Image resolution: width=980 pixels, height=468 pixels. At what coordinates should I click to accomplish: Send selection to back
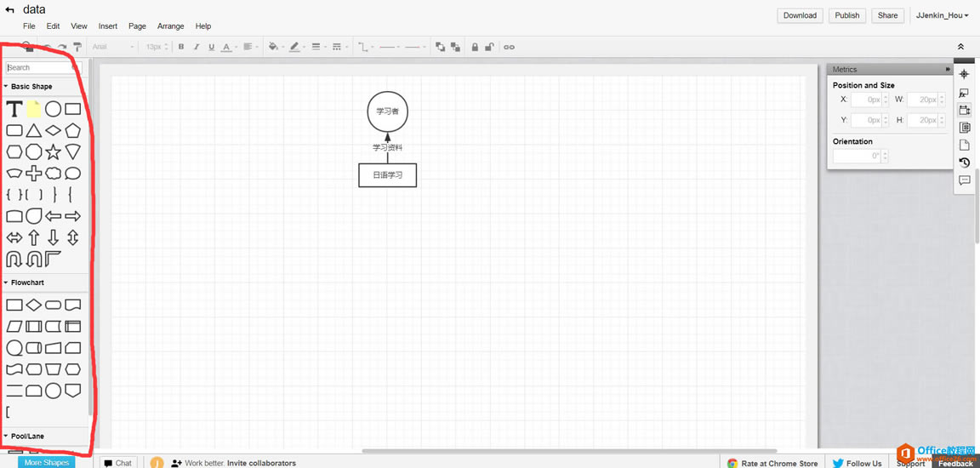(456, 47)
